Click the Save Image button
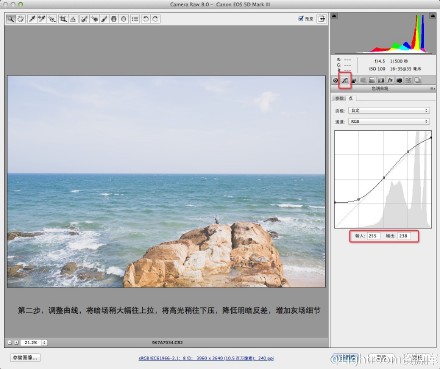 point(25,358)
